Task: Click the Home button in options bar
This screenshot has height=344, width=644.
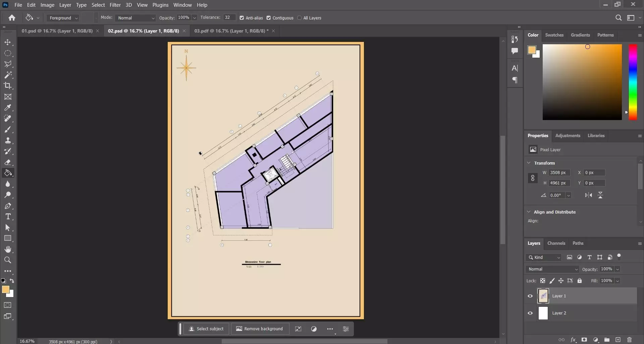Action: (12, 18)
